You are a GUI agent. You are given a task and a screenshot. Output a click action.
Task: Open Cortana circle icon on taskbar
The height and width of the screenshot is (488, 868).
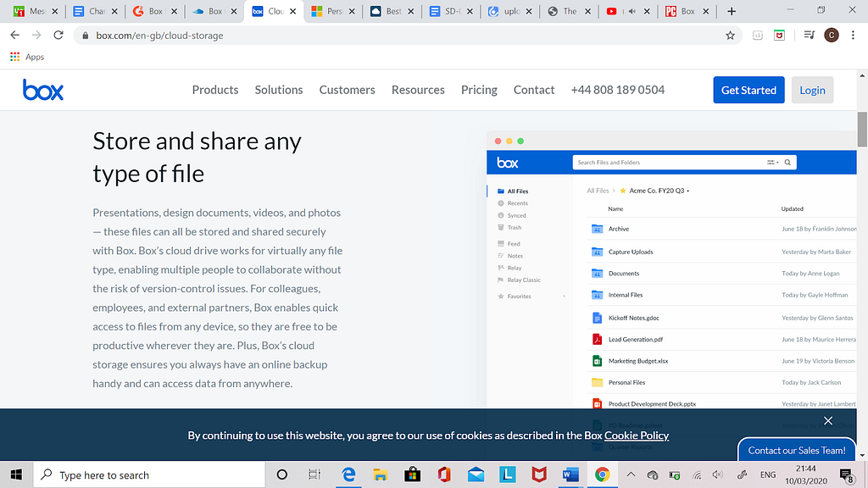coord(281,474)
